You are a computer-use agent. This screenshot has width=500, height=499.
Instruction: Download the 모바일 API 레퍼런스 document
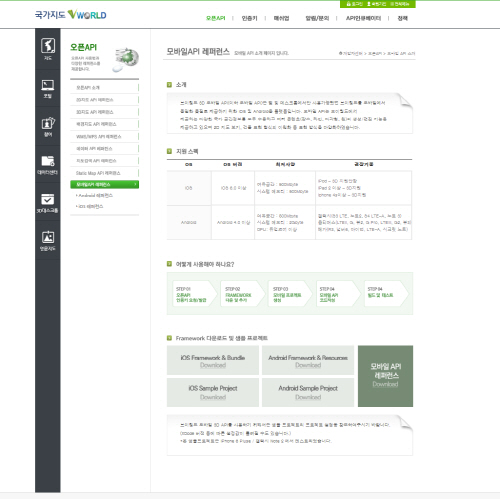click(x=385, y=376)
